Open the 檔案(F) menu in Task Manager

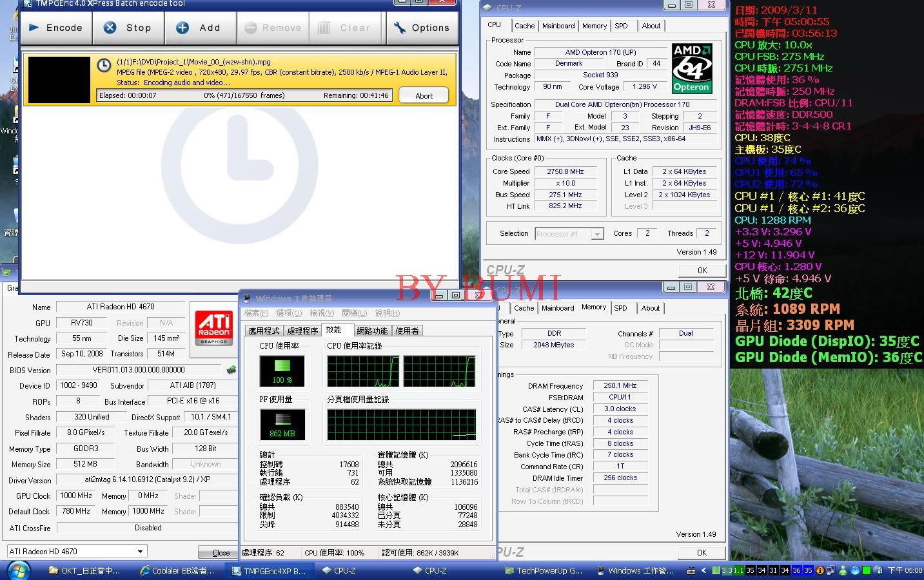[x=256, y=313]
